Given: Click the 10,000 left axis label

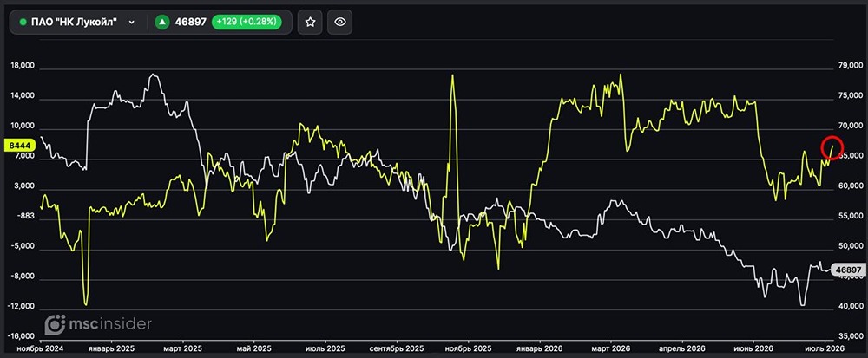Looking at the screenshot, I should coord(23,126).
